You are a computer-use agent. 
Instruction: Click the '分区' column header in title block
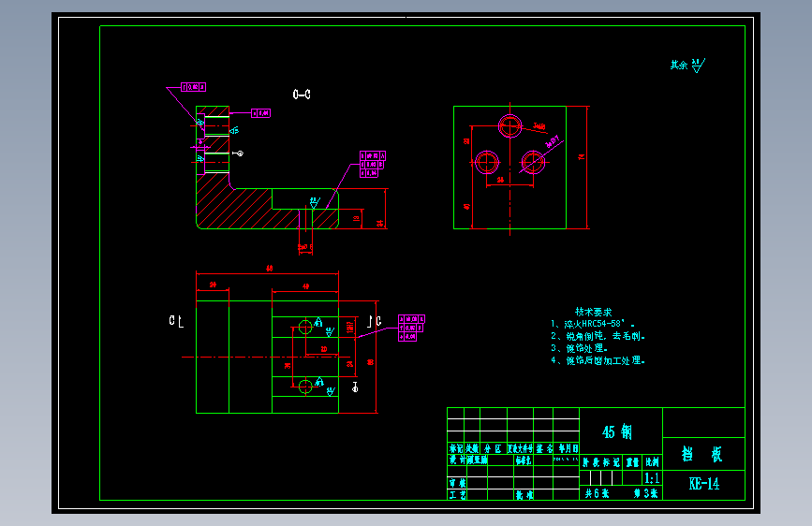tap(493, 448)
